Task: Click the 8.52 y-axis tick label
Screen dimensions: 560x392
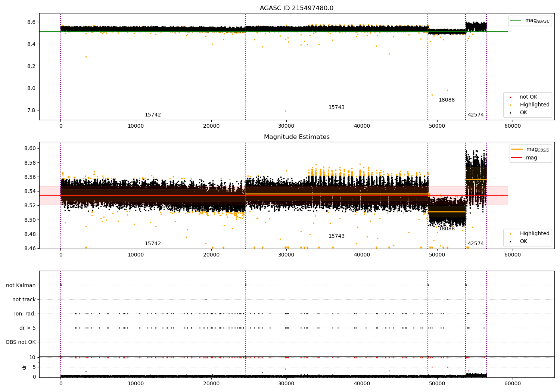Action: (x=30, y=206)
